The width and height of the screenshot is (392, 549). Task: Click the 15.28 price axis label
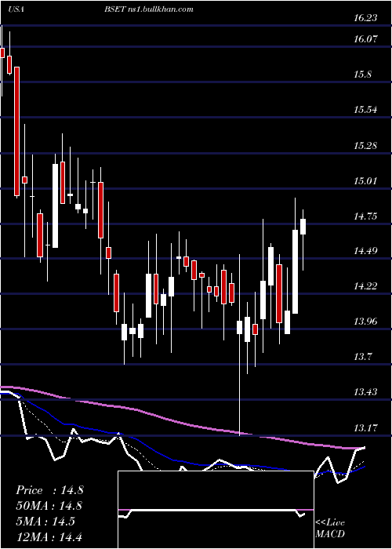pyautogui.click(x=365, y=145)
